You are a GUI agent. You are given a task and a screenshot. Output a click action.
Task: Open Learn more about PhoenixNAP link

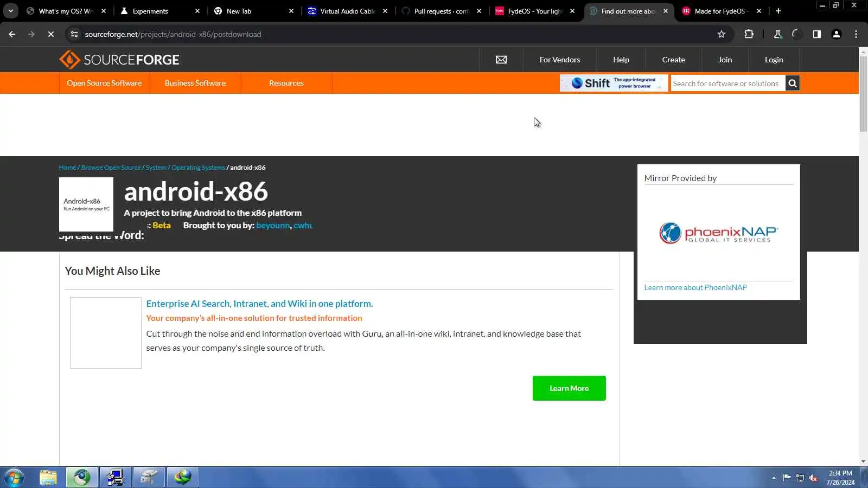695,287
